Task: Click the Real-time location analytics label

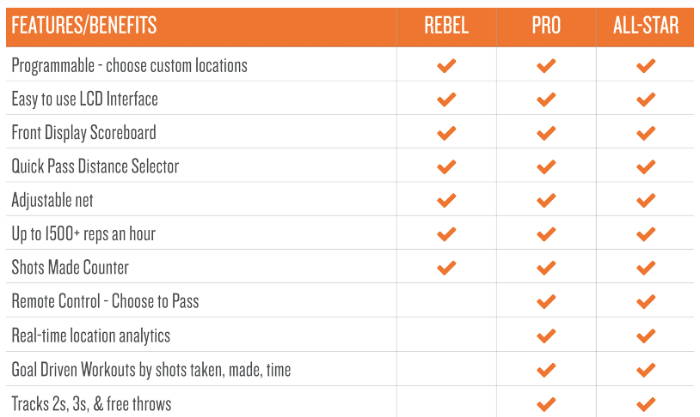Action: pyautogui.click(x=91, y=336)
